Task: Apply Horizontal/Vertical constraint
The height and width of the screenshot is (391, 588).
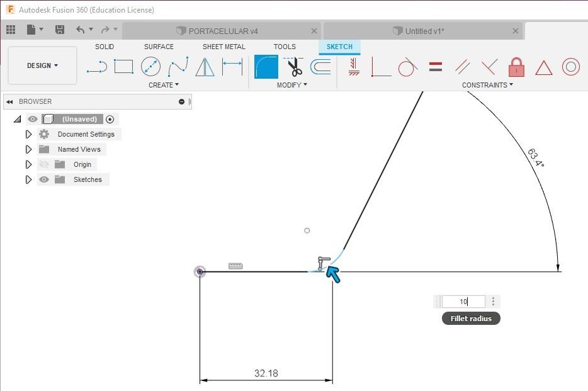Action: pyautogui.click(x=353, y=67)
